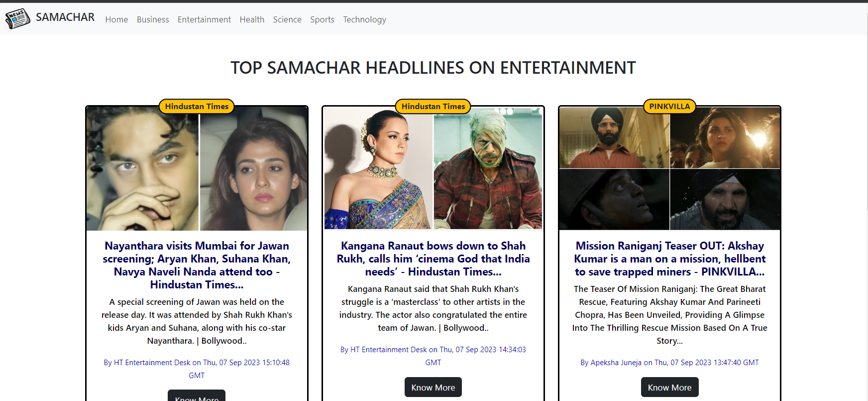Click the SAMACHAR brand name

[65, 17]
